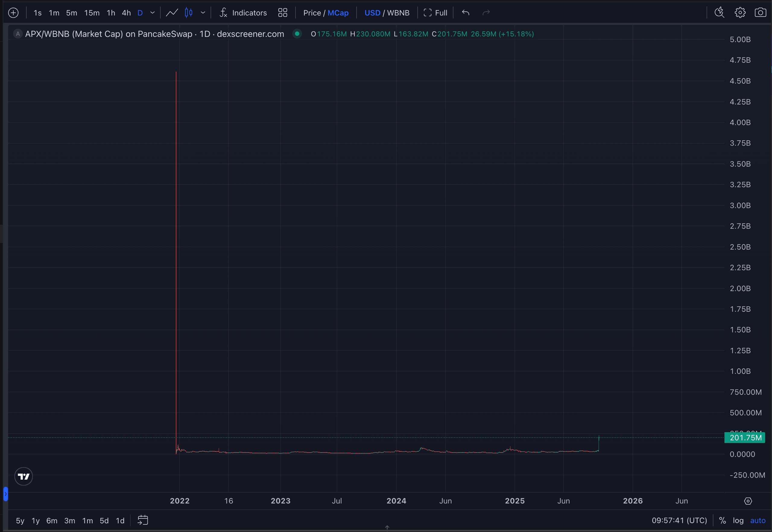Screen dimensions: 772x532
Task: Open the go to date calendar icon
Action: click(143, 520)
